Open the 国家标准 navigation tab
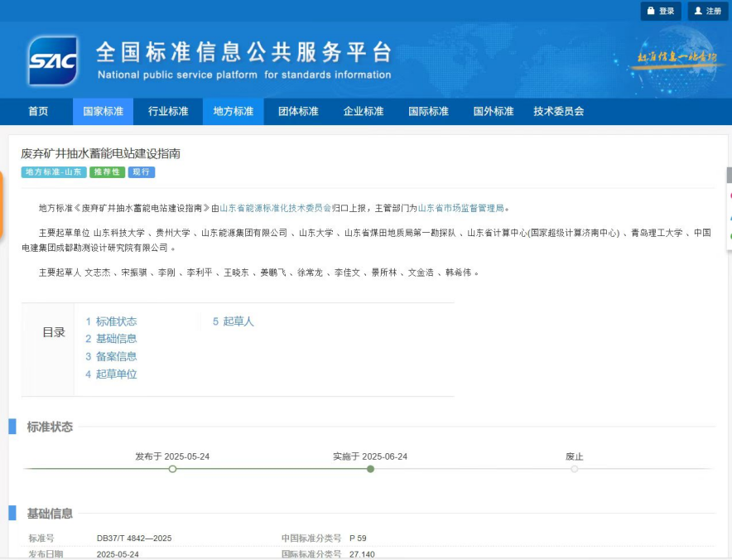Image resolution: width=732 pixels, height=560 pixels. (x=103, y=112)
